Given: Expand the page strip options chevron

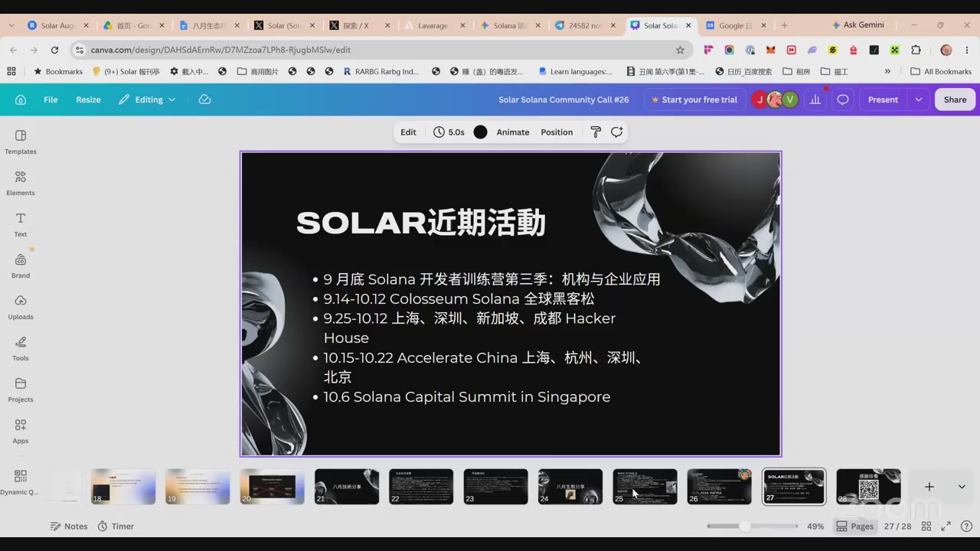Looking at the screenshot, I should pos(962,487).
